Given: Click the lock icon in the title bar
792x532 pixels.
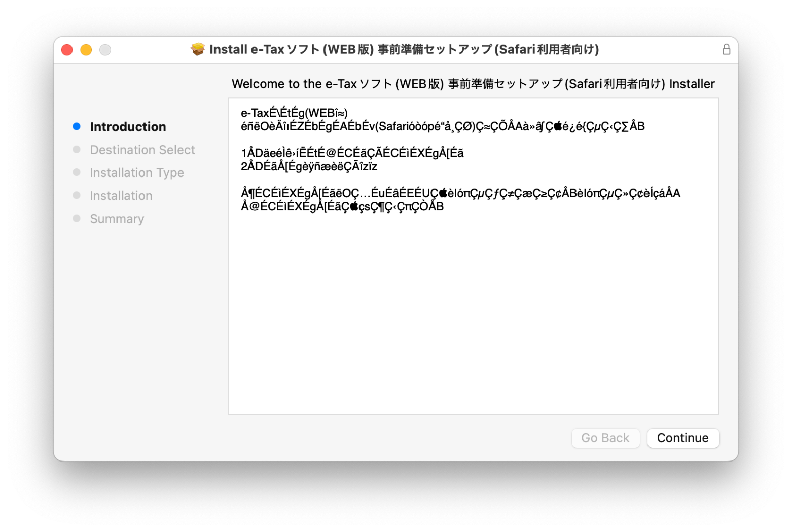Looking at the screenshot, I should pos(726,49).
